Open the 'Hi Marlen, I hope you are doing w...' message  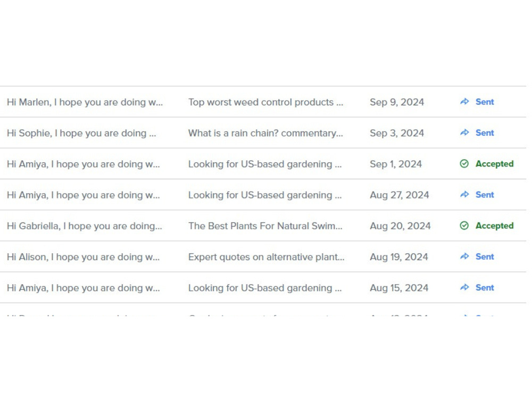85,102
